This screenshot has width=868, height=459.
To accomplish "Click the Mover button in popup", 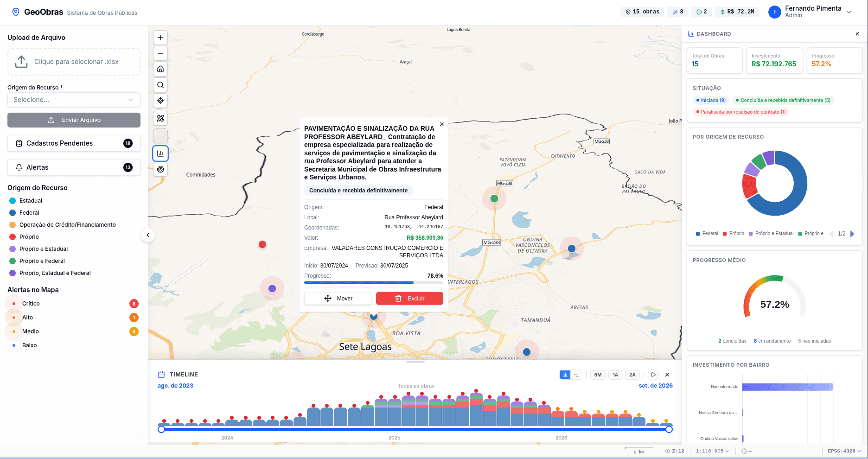I will [x=338, y=299].
